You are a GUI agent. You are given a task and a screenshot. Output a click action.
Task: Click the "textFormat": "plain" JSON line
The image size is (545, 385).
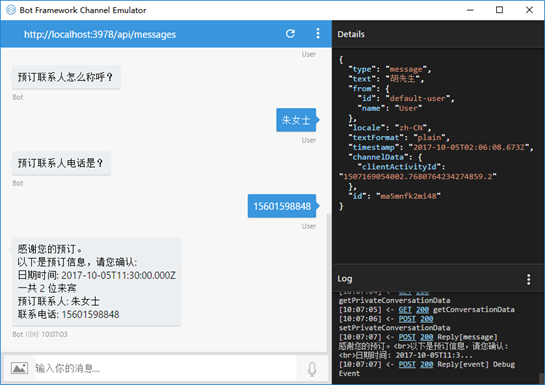(x=399, y=138)
